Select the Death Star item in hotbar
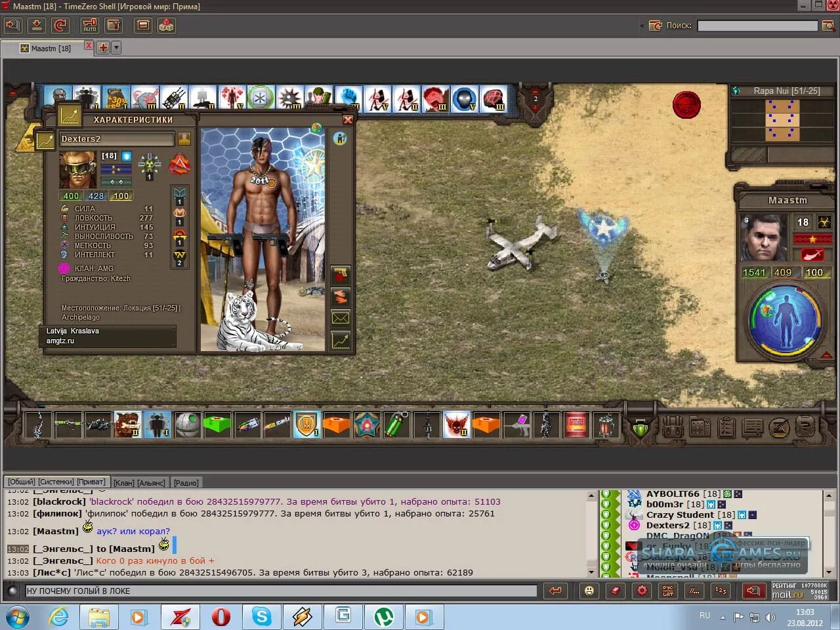Image resolution: width=840 pixels, height=630 pixels. [187, 425]
